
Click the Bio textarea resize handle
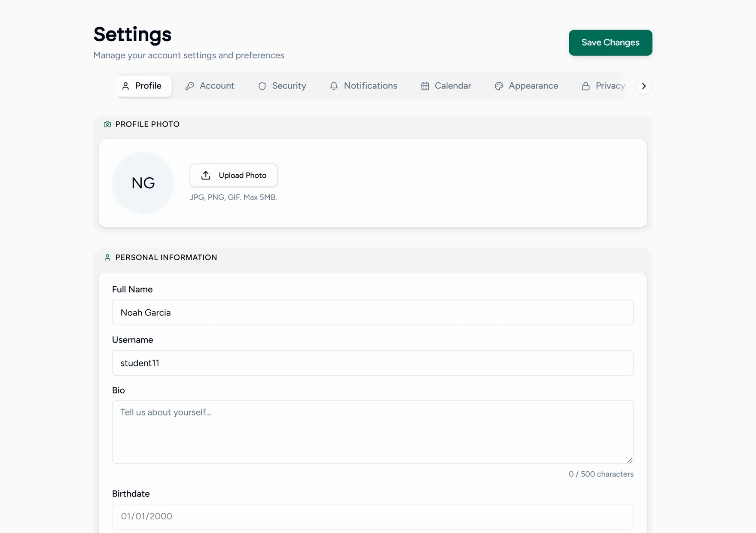coord(630,460)
